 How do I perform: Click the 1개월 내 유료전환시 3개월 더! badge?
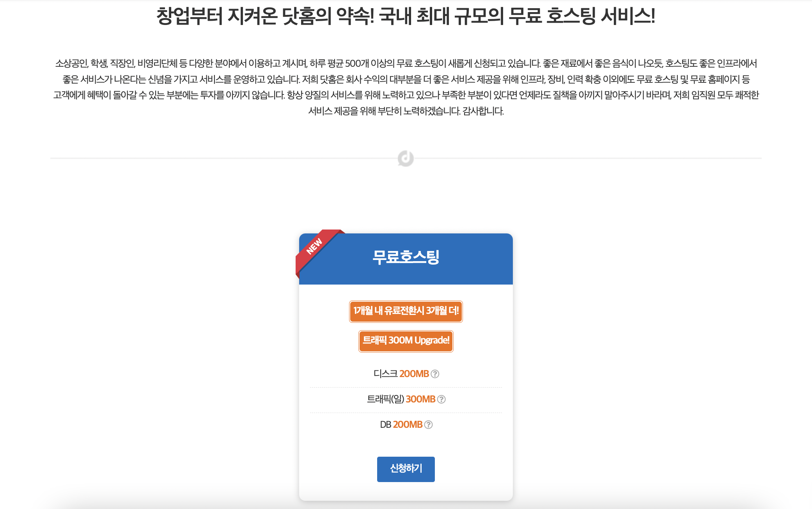(406, 311)
